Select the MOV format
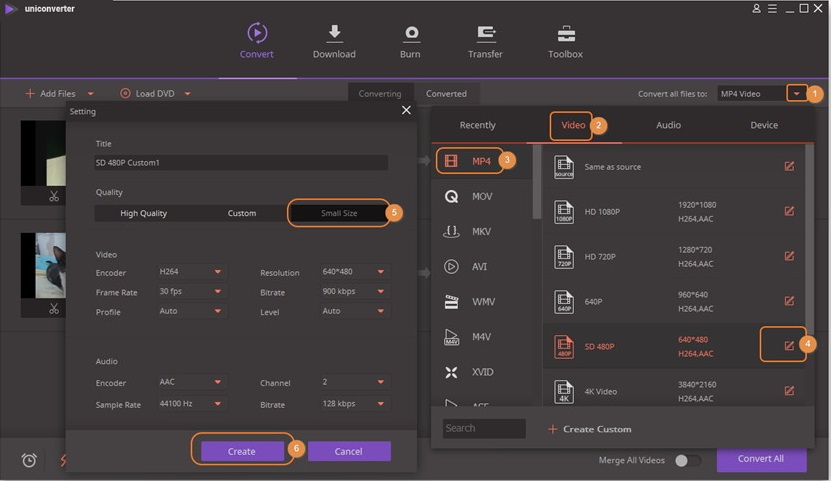This screenshot has height=481, width=831. click(x=482, y=197)
